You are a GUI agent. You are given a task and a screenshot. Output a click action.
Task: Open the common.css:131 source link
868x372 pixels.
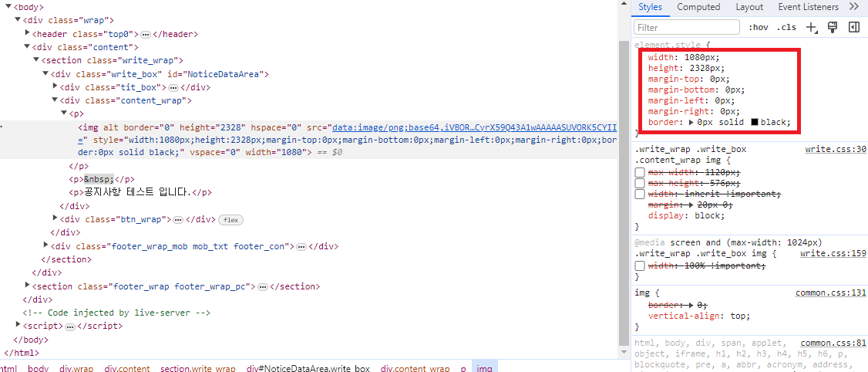point(831,293)
